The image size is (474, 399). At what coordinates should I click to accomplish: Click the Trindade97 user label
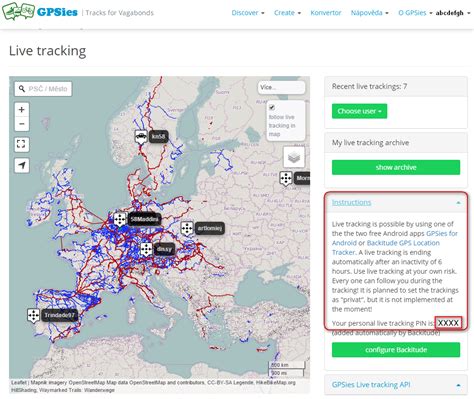pyautogui.click(x=59, y=315)
